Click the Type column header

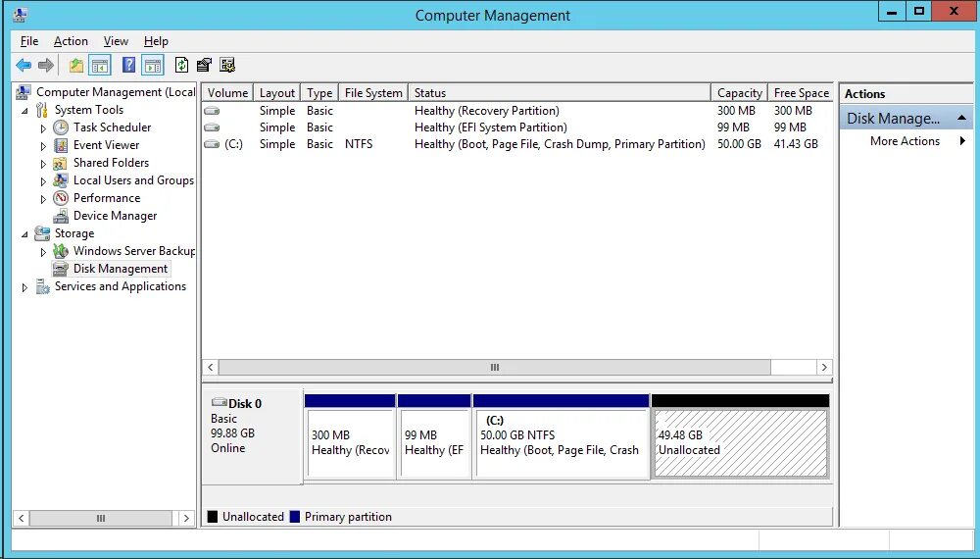pyautogui.click(x=319, y=92)
